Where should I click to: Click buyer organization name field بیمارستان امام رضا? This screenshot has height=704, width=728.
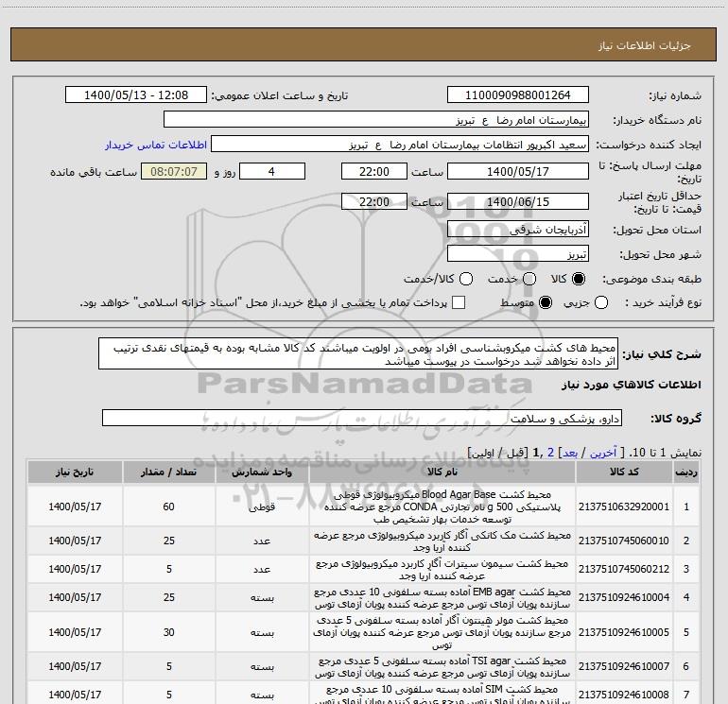[376, 119]
